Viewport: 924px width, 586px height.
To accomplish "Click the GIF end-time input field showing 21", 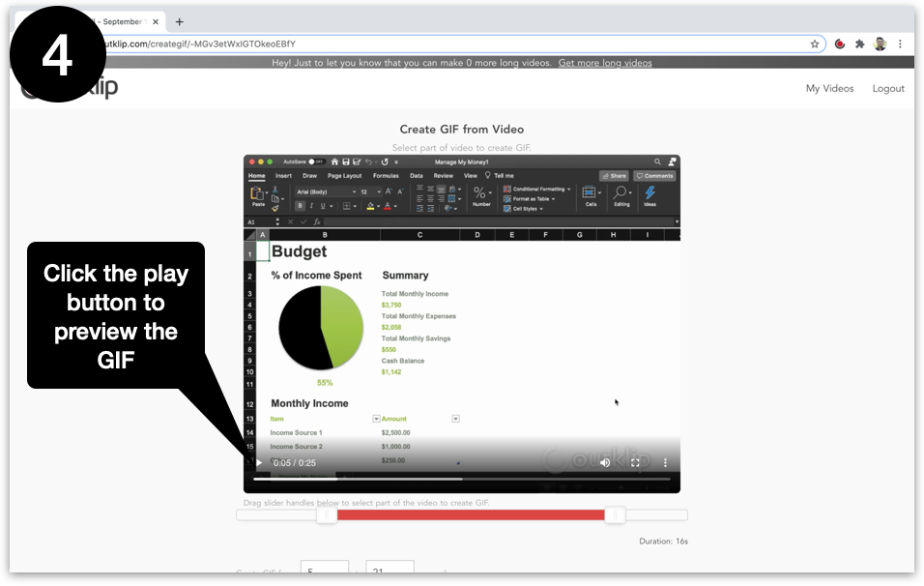I will coord(390,567).
